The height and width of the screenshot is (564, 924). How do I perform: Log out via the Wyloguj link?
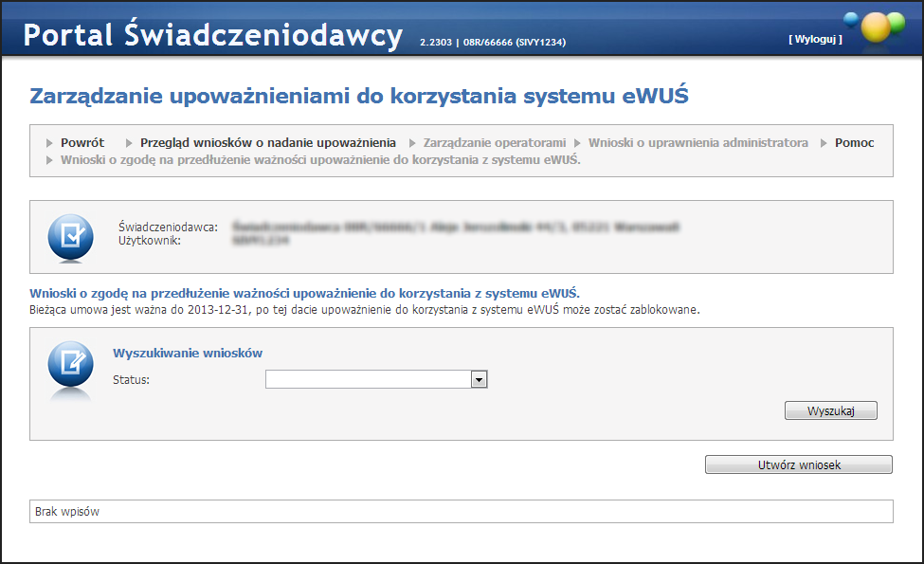[815, 39]
